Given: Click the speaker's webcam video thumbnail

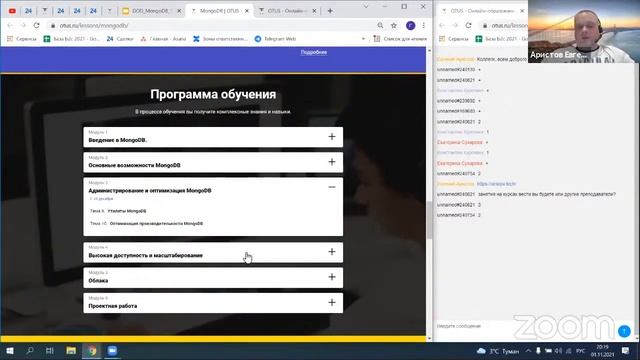Looking at the screenshot, I should (584, 31).
